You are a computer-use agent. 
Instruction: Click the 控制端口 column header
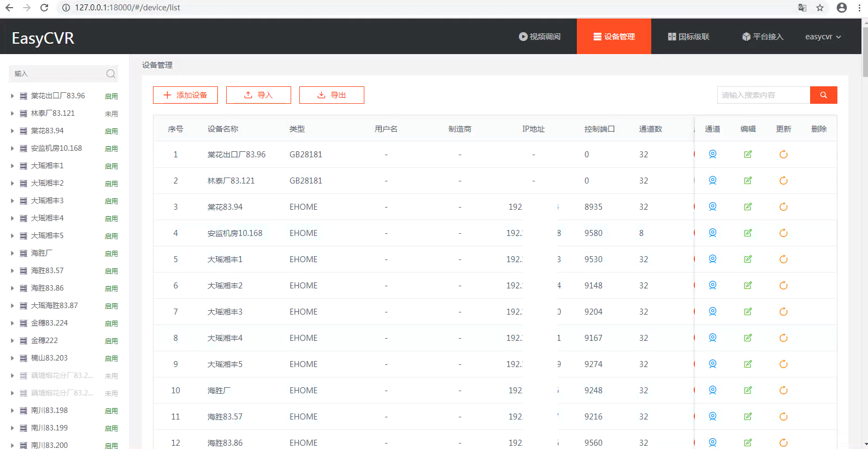click(x=599, y=129)
